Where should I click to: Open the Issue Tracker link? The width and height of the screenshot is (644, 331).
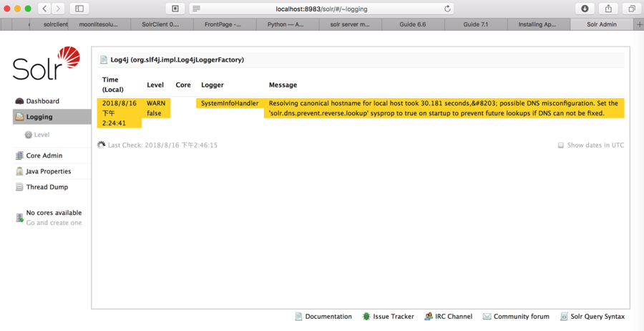click(x=394, y=317)
